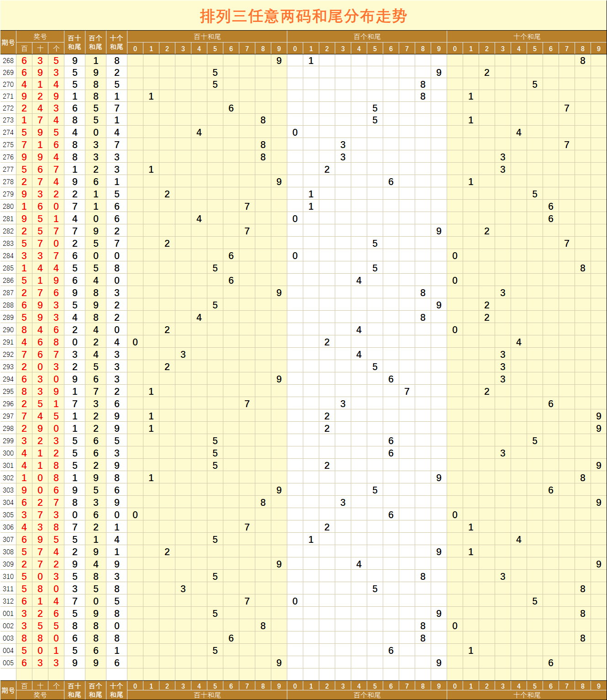Click the red hundreds digit 4 in row 306

coord(24,527)
